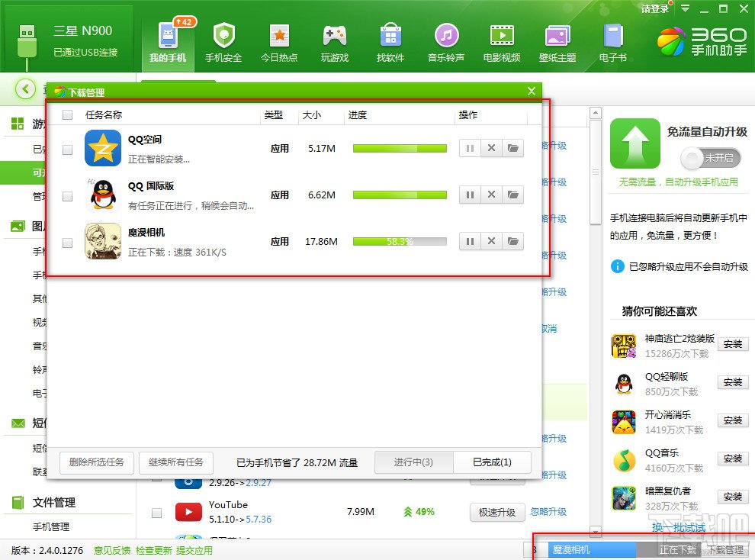Click the QQ 国际版 penguin icon
Screen dimensions: 755x560
[103, 195]
